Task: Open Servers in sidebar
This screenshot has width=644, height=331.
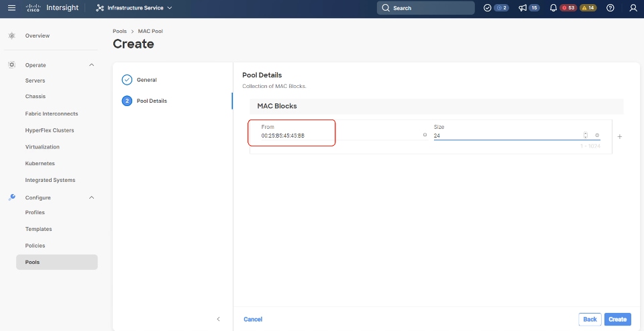Action: point(35,81)
